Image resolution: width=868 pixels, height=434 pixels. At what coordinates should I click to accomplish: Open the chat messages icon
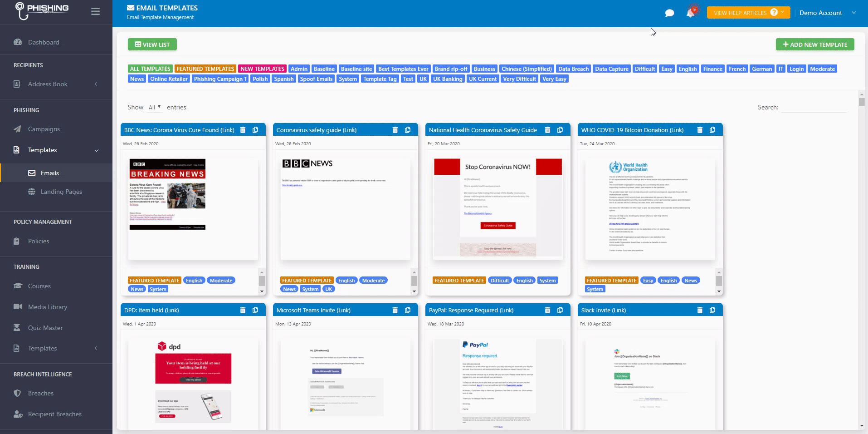[669, 13]
